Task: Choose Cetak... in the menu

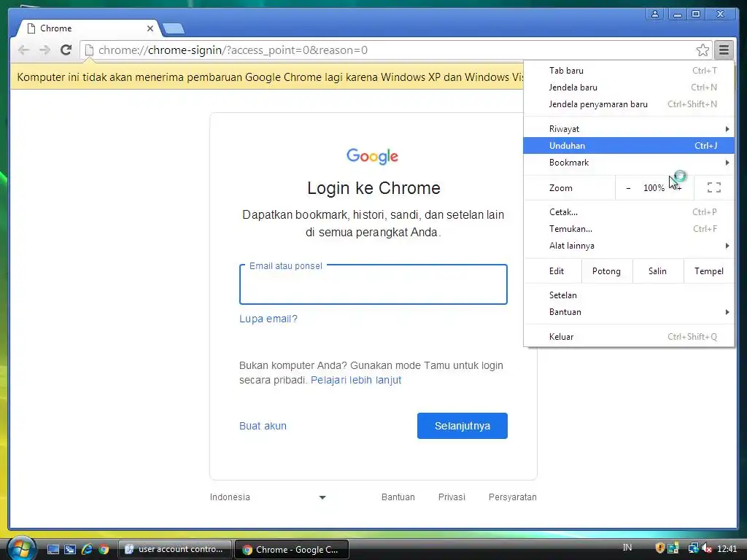Action: 629,212
